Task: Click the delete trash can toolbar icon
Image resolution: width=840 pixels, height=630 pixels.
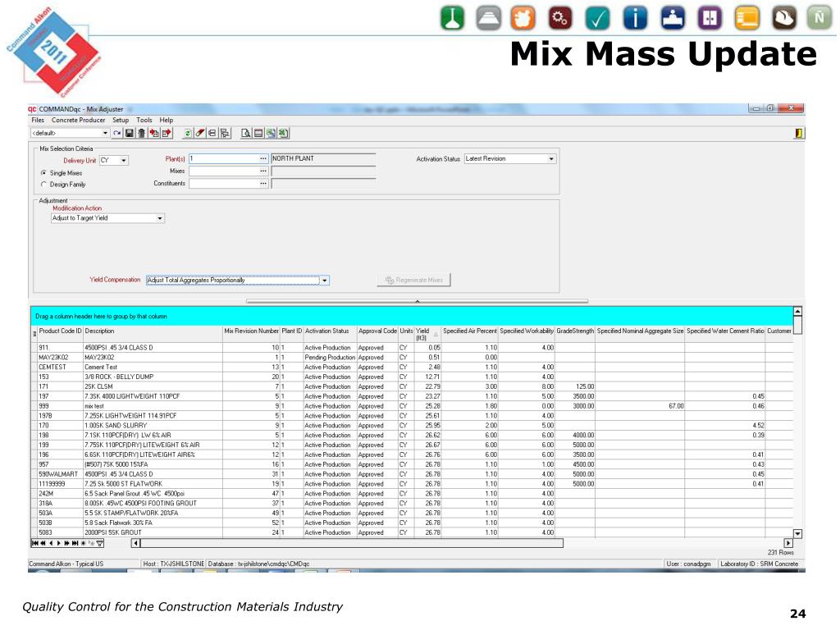Action: click(x=142, y=133)
